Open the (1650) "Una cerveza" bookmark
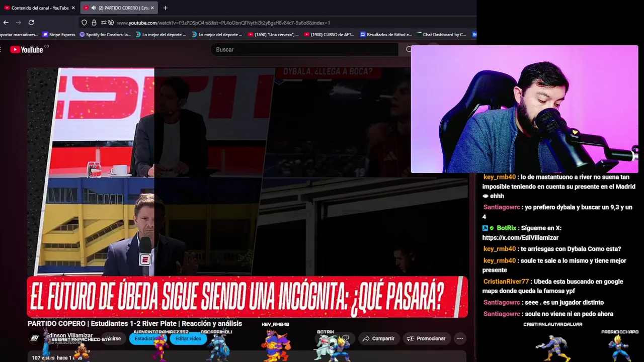644x362 pixels. [273, 35]
